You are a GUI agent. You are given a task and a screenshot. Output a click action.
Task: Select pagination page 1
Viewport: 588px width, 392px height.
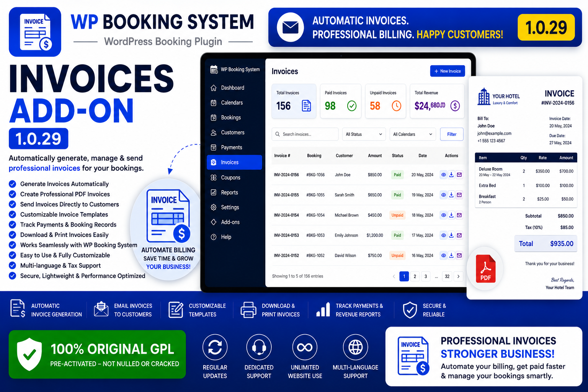(404, 276)
